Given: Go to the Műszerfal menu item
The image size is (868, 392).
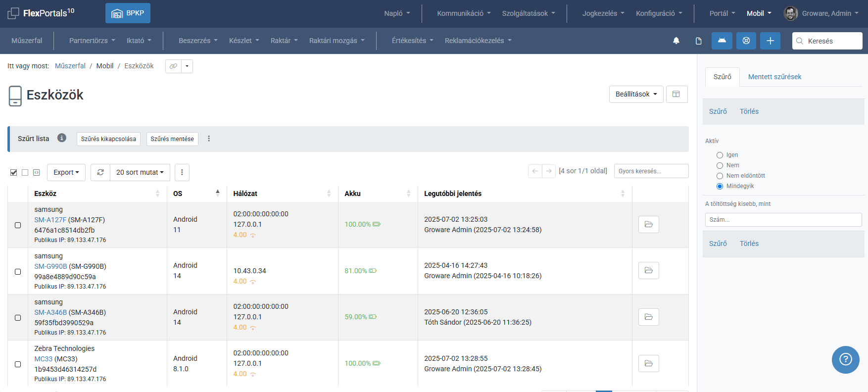Looking at the screenshot, I should 27,41.
